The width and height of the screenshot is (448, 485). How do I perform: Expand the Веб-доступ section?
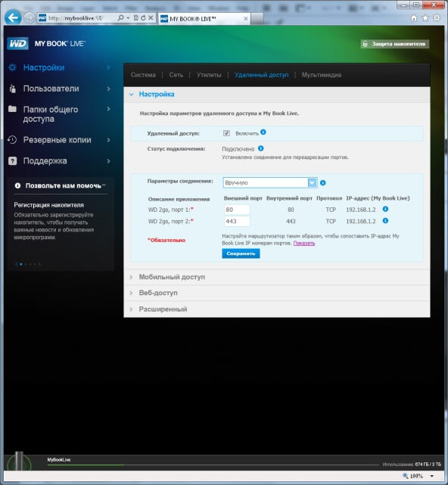158,293
